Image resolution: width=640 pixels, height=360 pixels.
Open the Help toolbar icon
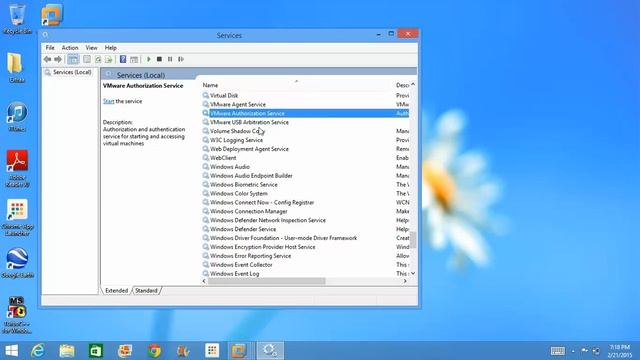(x=123, y=59)
